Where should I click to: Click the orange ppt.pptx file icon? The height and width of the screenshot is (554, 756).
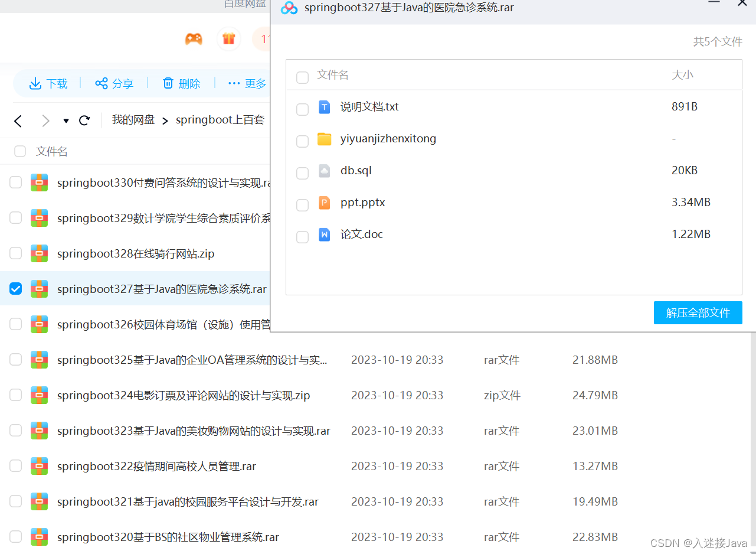coord(325,203)
